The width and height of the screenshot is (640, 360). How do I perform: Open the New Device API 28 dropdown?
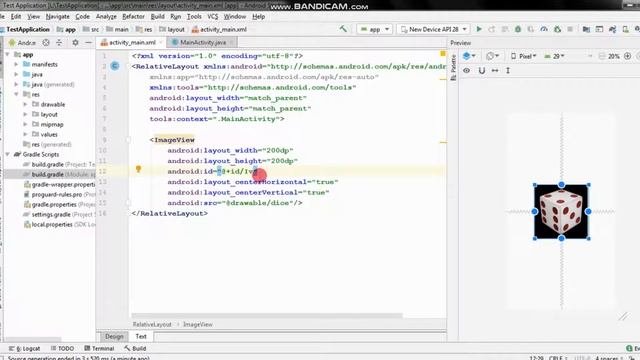click(434, 29)
